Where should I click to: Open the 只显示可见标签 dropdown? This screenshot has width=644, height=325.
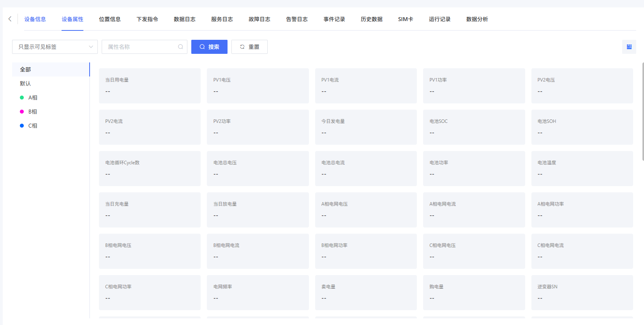click(x=51, y=47)
